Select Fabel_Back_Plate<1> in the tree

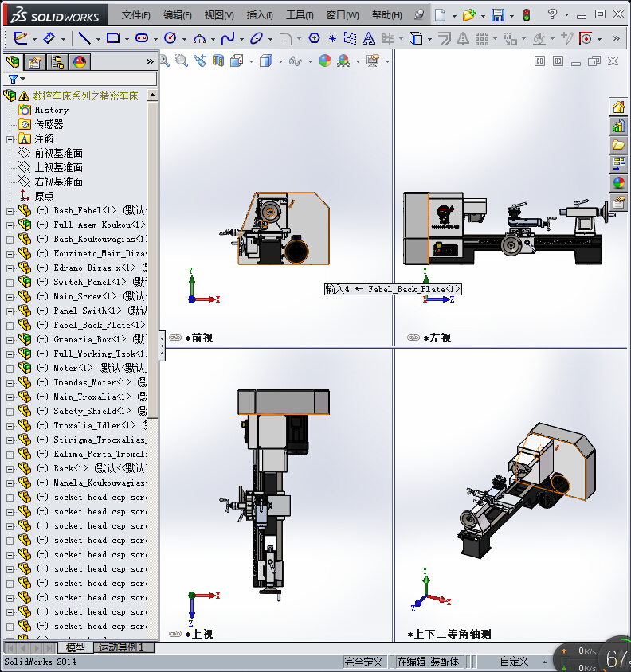pos(99,326)
